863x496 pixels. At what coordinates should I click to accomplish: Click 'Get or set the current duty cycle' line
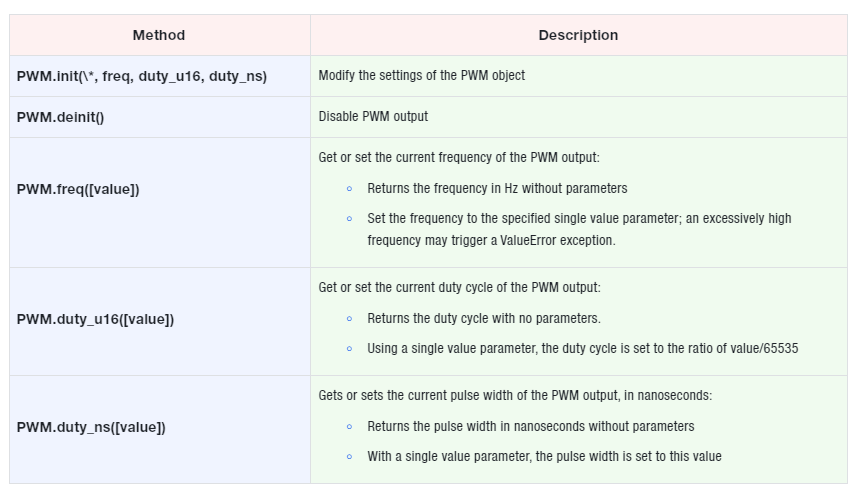(460, 287)
